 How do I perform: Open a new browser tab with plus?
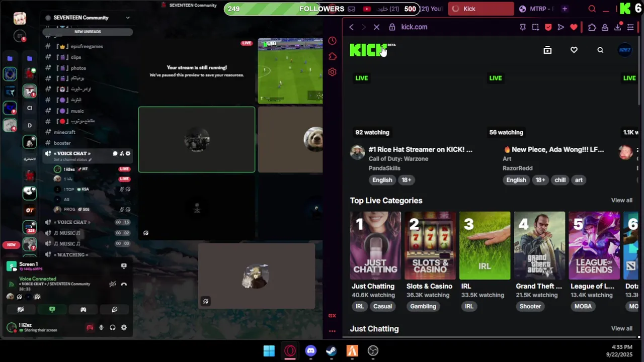pyautogui.click(x=565, y=9)
